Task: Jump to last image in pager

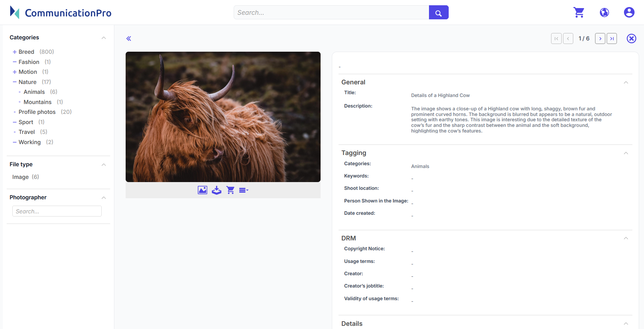Action: point(612,39)
